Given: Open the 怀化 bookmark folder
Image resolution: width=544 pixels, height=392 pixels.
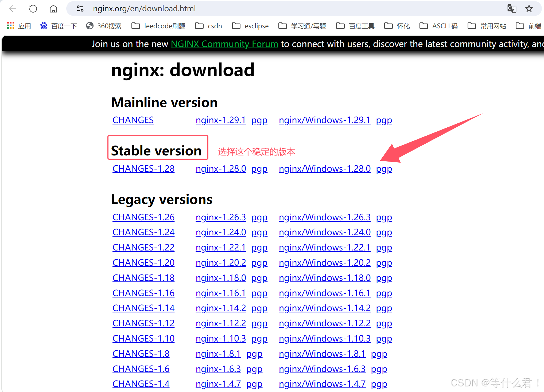Looking at the screenshot, I should [x=397, y=26].
